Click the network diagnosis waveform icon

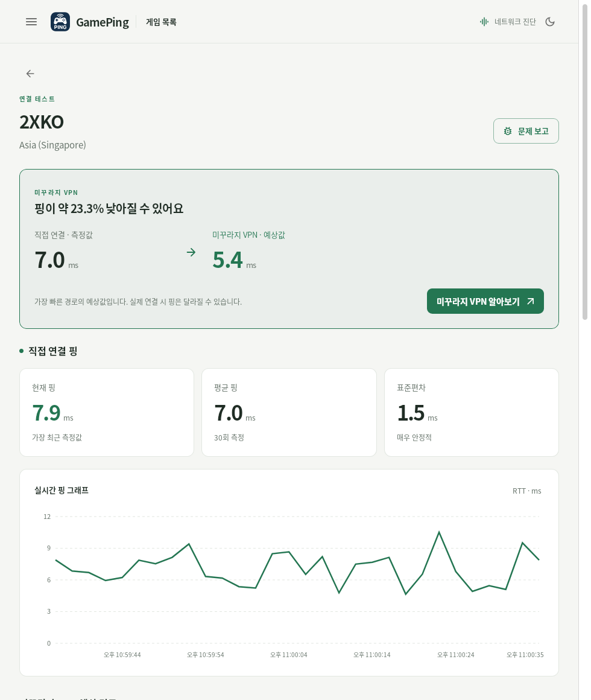tap(484, 22)
